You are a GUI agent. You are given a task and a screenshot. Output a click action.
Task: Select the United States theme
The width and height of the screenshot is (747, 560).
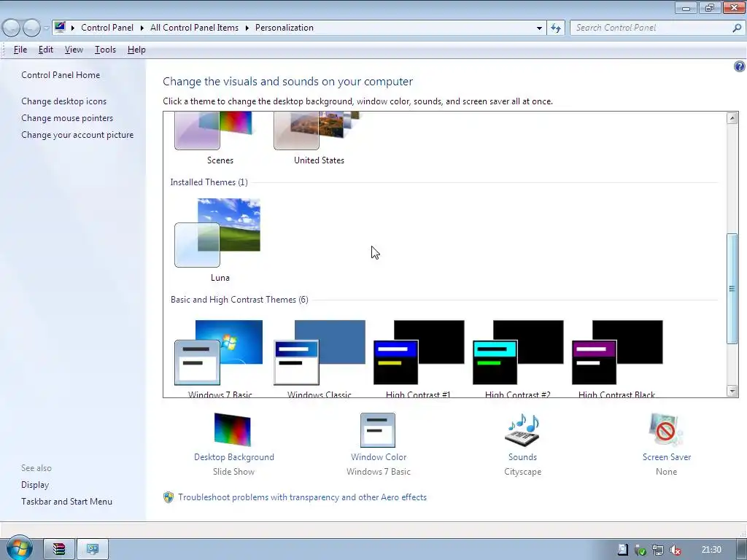coord(318,139)
